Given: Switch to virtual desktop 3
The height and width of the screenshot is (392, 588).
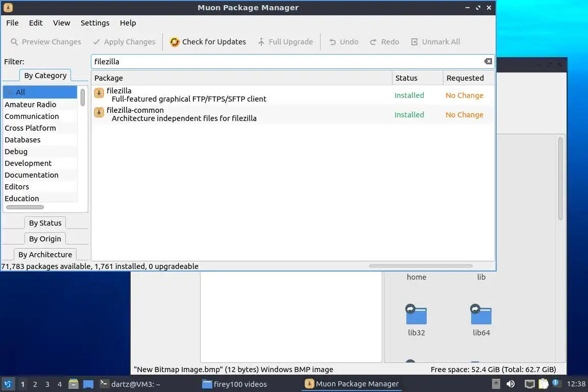Looking at the screenshot, I should click(x=47, y=384).
